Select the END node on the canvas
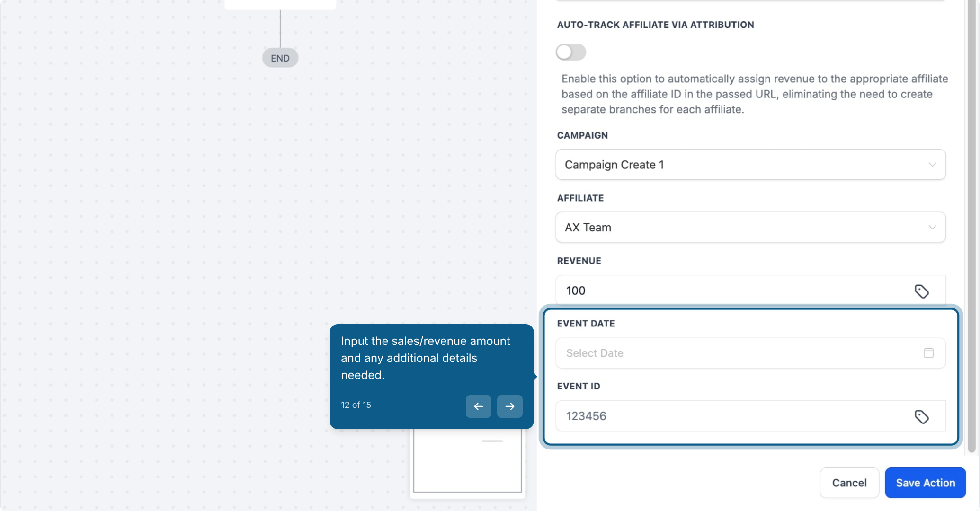The height and width of the screenshot is (511, 980). 280,58
